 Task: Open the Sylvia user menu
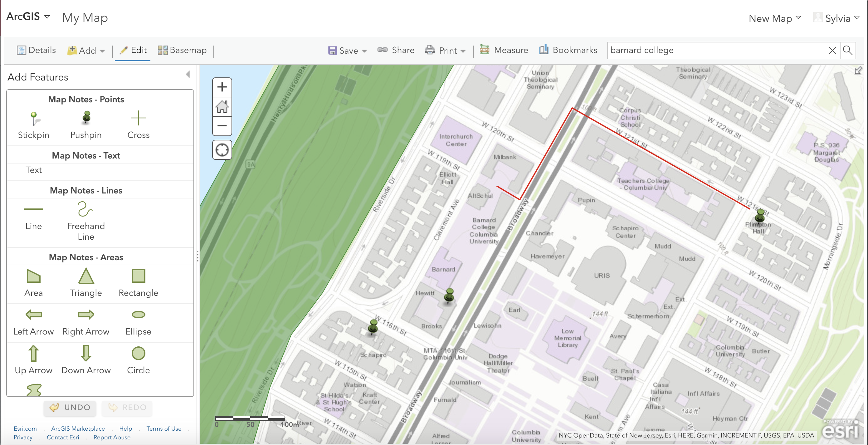[837, 18]
